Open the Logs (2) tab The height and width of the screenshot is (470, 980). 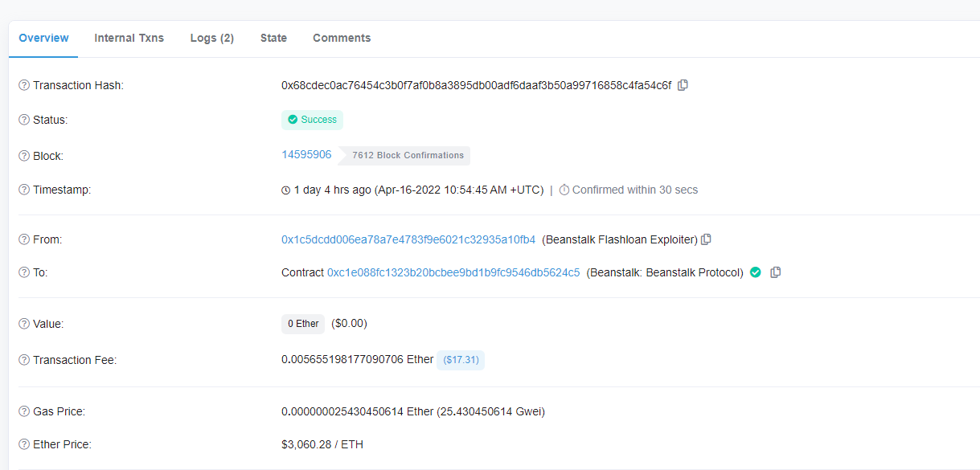pyautogui.click(x=212, y=38)
